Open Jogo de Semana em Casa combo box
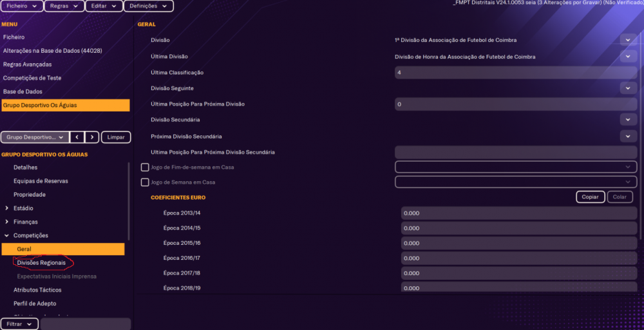644x330 pixels. pyautogui.click(x=516, y=182)
